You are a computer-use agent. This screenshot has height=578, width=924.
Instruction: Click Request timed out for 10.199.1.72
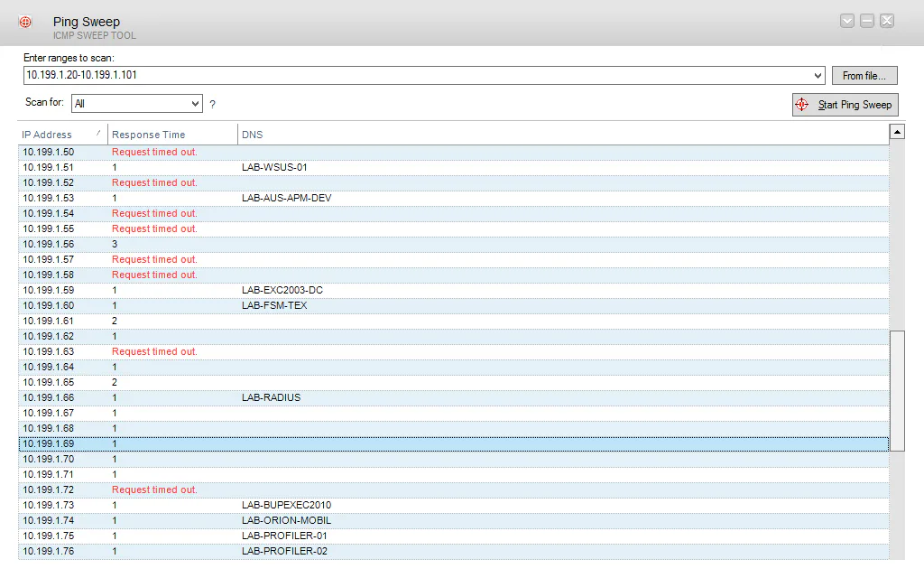point(154,489)
